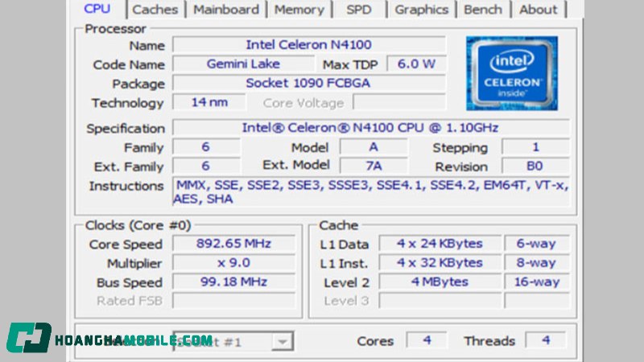Click the Ext. Model value 7A
Screen dimensions: 644x362
[x=374, y=166]
